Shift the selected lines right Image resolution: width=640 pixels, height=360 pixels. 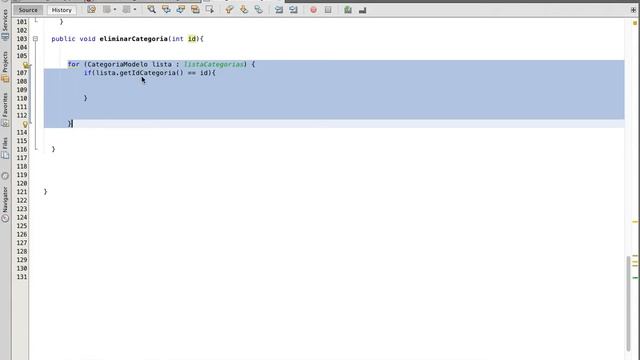pyautogui.click(x=293, y=9)
